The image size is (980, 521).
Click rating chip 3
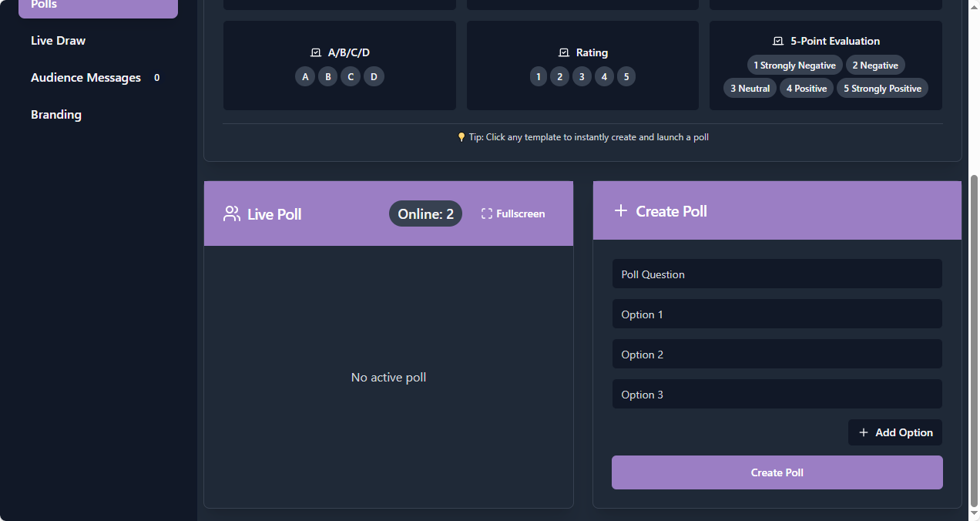(582, 76)
